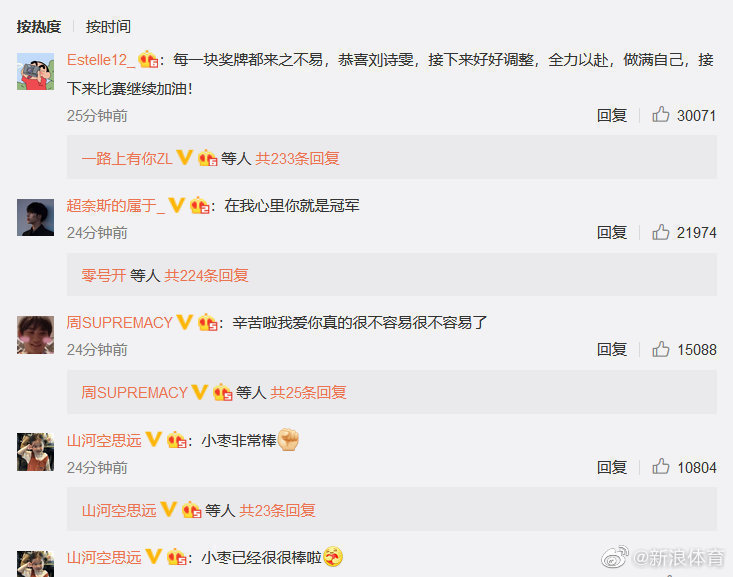Click Weibo logo in the watermark
This screenshot has width=733, height=577.
pos(615,557)
